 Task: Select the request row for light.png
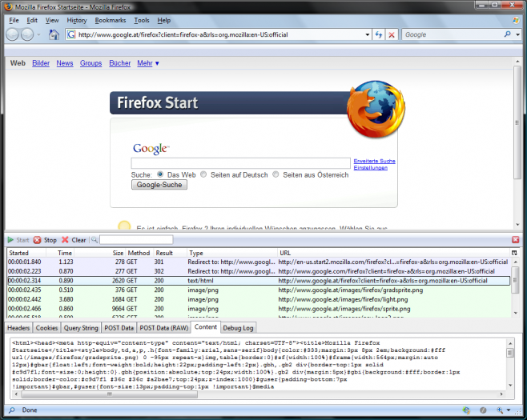[259, 299]
